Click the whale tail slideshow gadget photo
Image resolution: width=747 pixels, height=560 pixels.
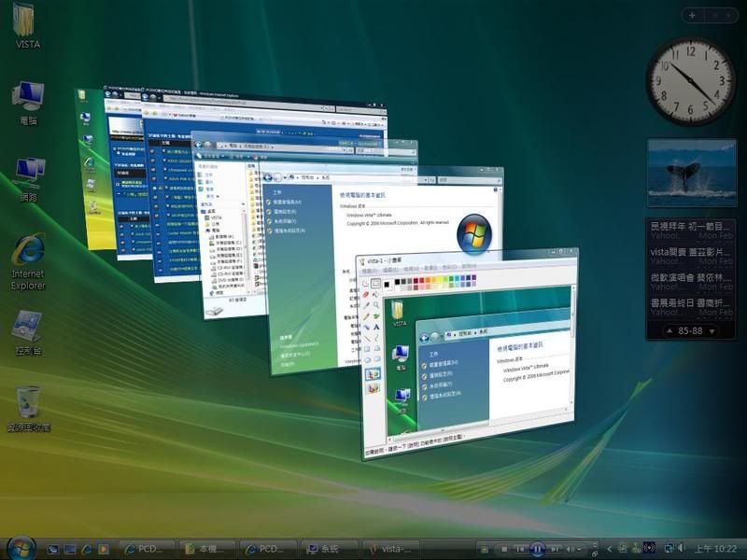click(x=692, y=173)
